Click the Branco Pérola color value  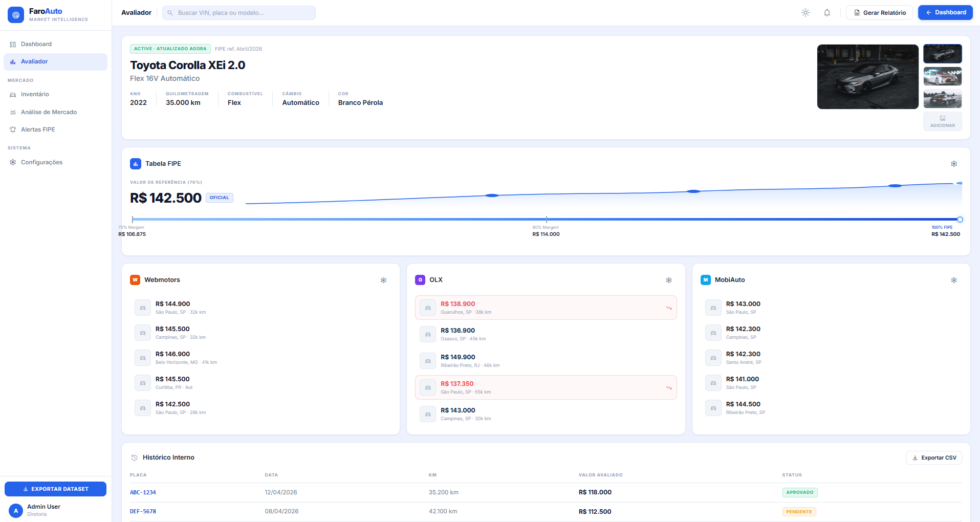(x=360, y=102)
